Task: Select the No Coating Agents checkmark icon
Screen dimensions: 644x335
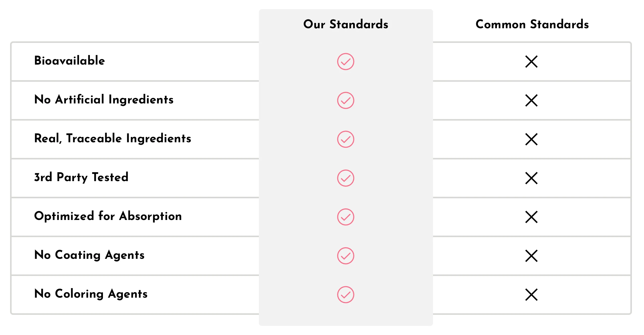Action: tap(345, 256)
